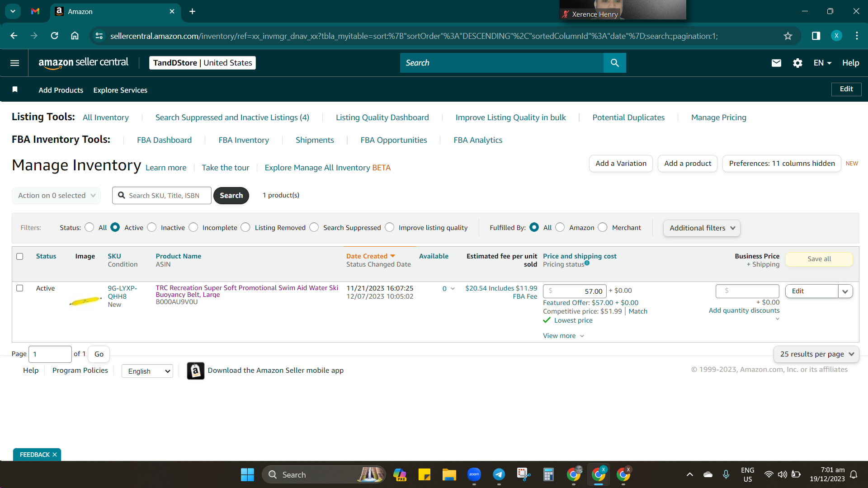The width and height of the screenshot is (868, 488).
Task: Click the Match competitive price link
Action: tap(638, 311)
